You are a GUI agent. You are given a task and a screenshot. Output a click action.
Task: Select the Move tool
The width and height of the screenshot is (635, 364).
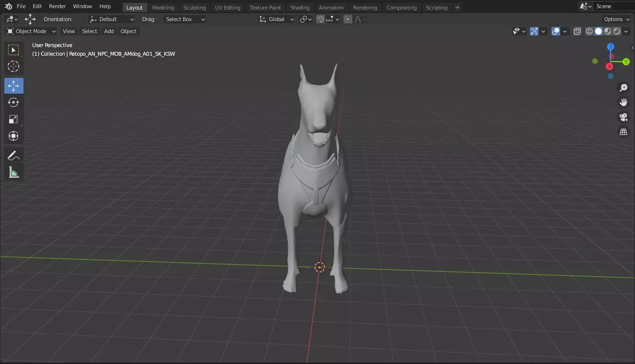13,86
